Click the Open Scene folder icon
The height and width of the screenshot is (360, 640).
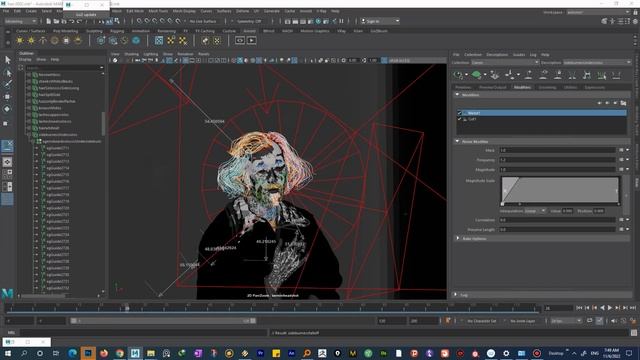click(x=56, y=21)
